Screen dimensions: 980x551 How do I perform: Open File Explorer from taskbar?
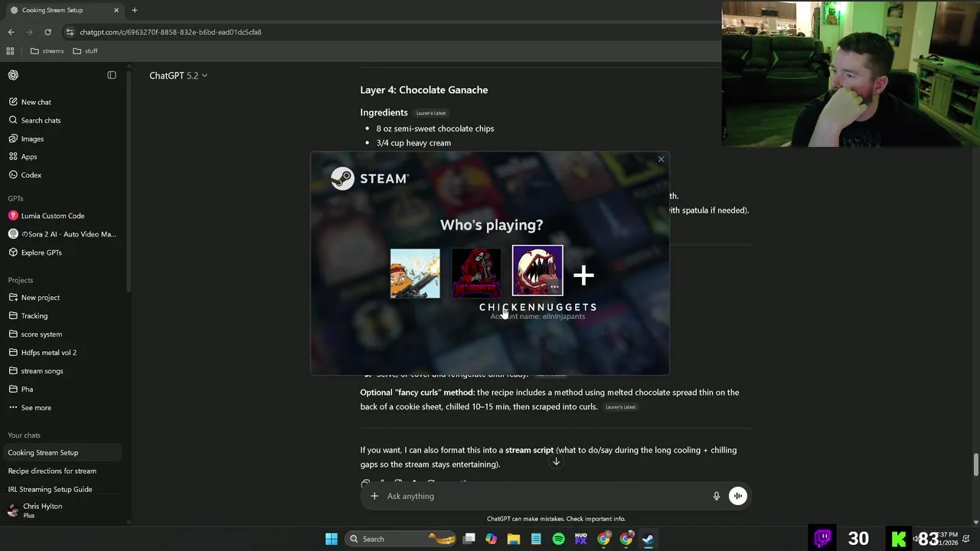[x=514, y=539]
